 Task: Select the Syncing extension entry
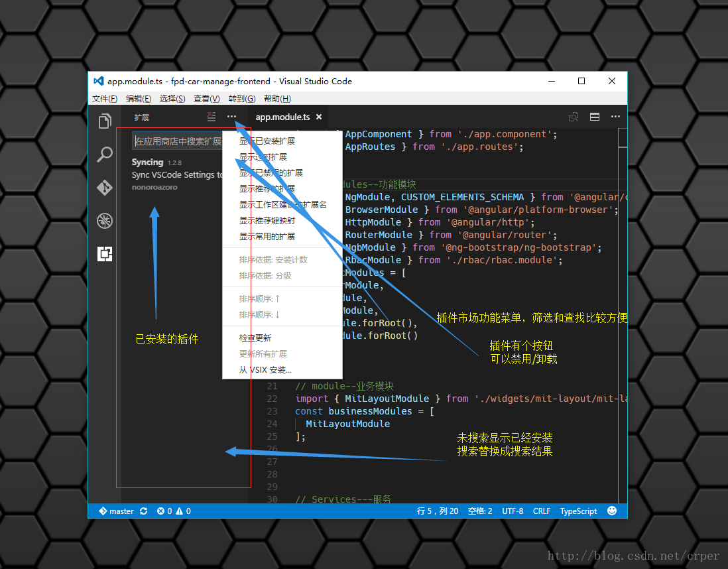pyautogui.click(x=177, y=174)
